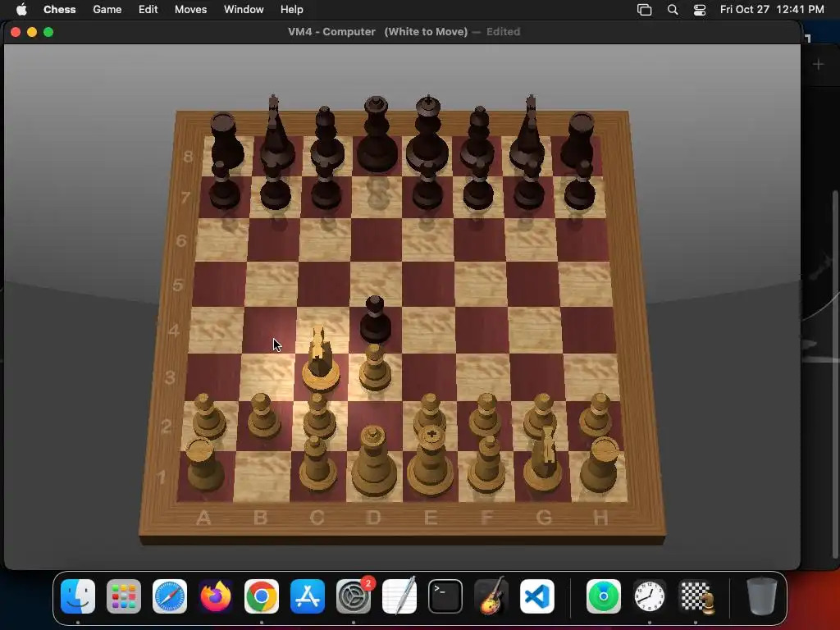Click the Chess app icon in Dock
Screen dimensions: 840x630
tap(696, 596)
